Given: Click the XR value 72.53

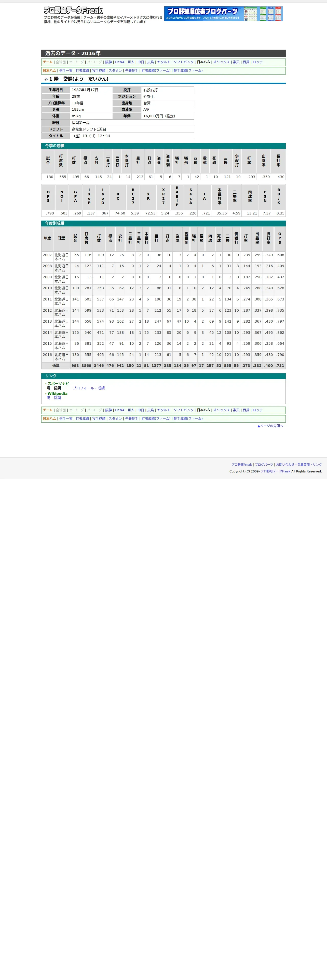Looking at the screenshot, I should click(x=150, y=213).
